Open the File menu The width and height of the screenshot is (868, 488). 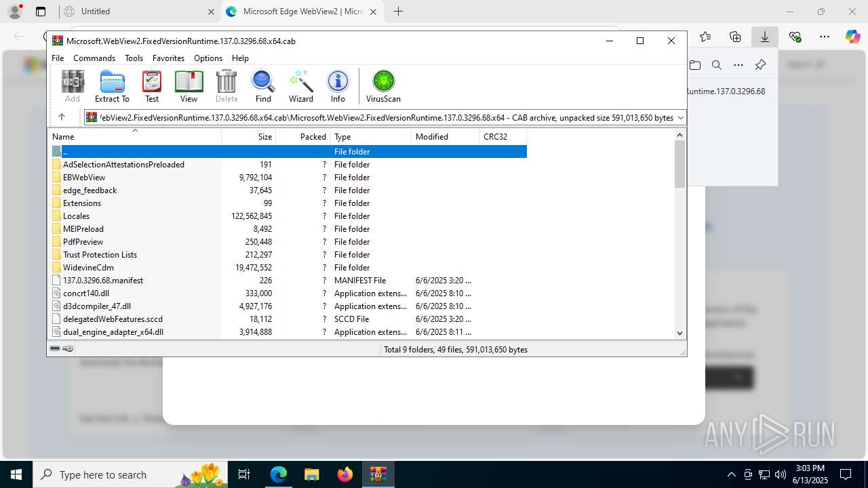pyautogui.click(x=58, y=58)
